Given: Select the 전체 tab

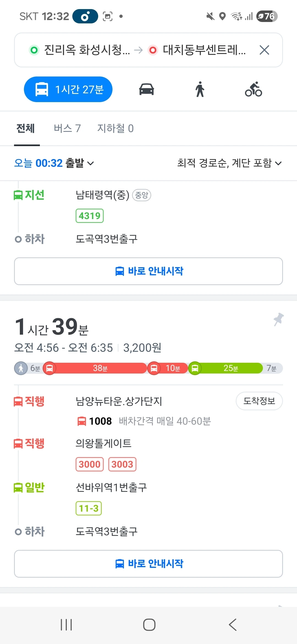Looking at the screenshot, I should [x=26, y=128].
